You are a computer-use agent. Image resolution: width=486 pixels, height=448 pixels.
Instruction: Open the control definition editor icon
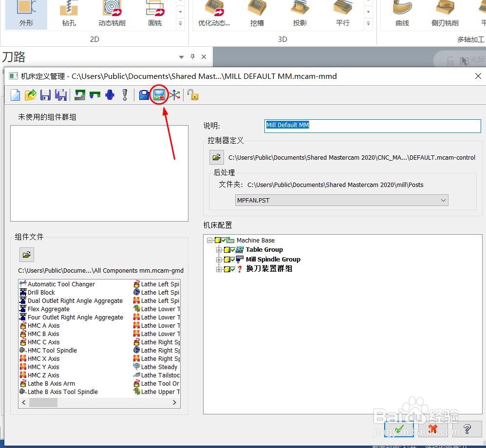tap(159, 95)
